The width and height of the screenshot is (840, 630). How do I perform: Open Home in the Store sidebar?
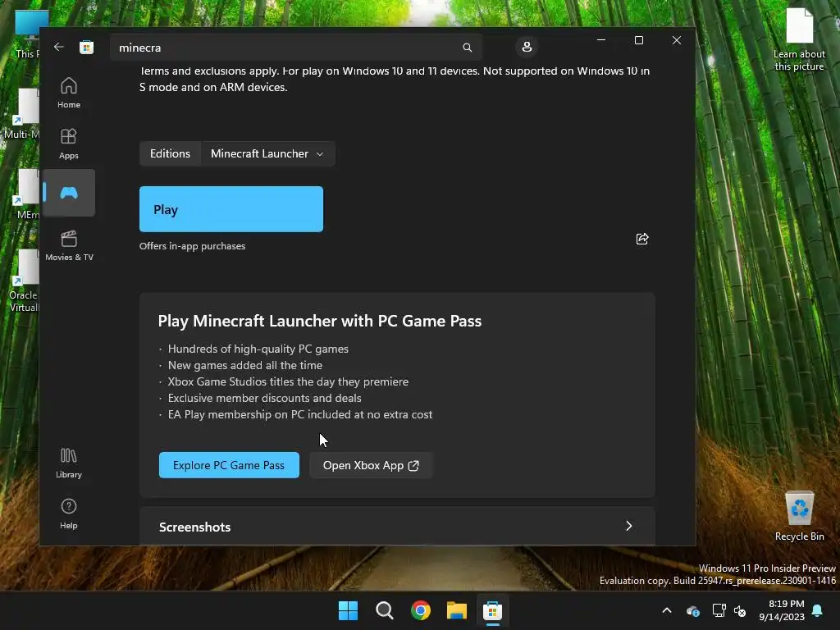coord(69,94)
